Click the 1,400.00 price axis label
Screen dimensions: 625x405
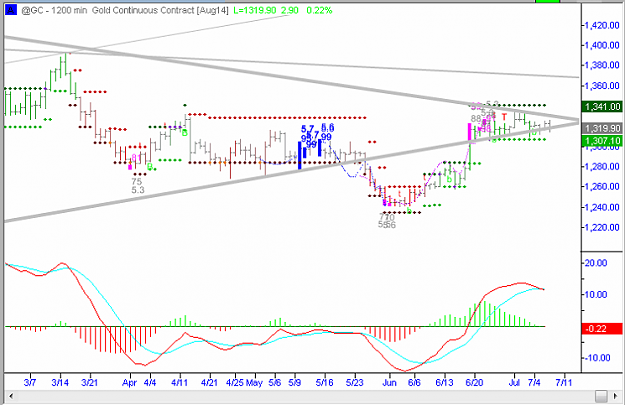[601, 45]
